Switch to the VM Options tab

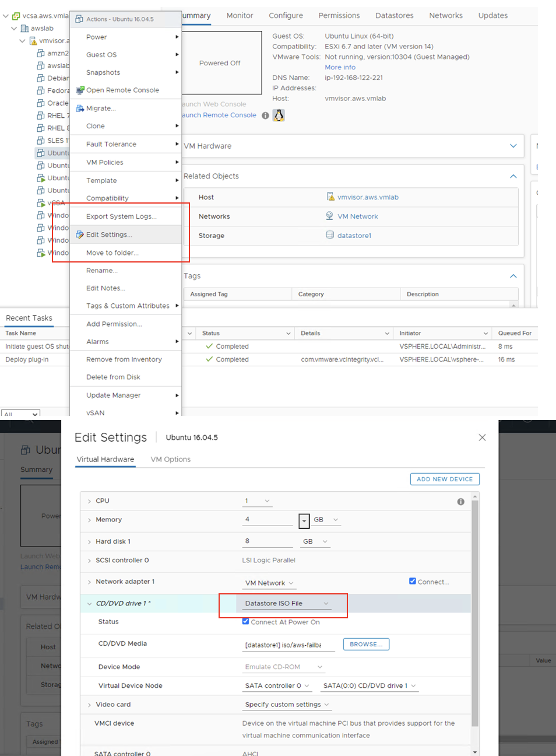pos(170,459)
